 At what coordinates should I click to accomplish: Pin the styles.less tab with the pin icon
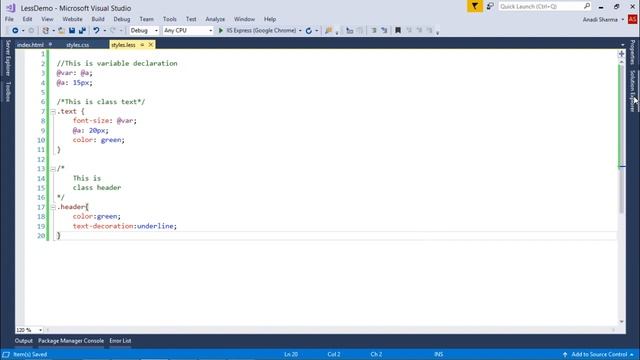coord(142,44)
